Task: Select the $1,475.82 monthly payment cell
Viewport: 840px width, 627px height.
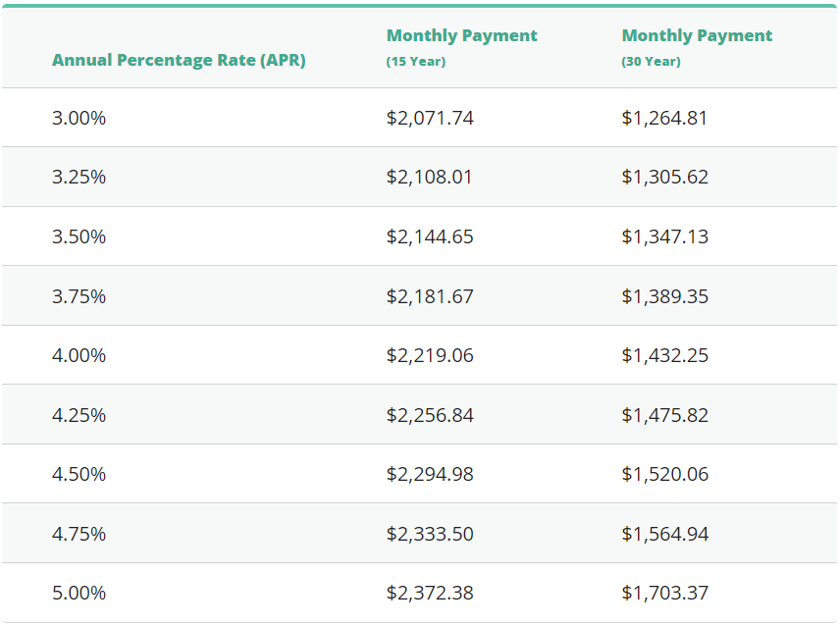Action: tap(664, 415)
